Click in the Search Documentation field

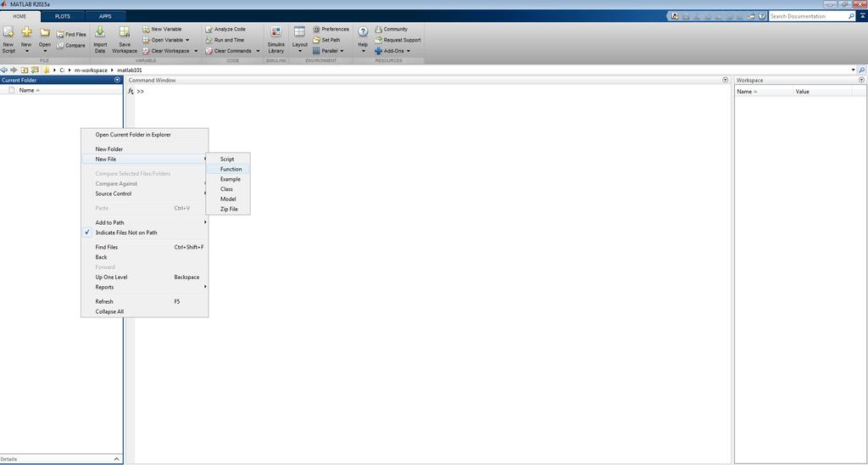pyautogui.click(x=808, y=16)
